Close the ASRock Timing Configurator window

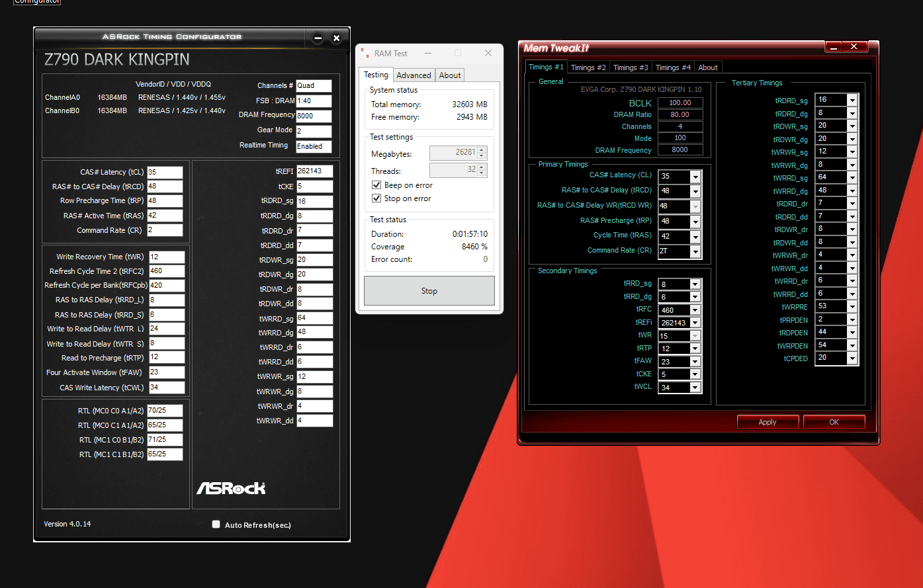pos(336,38)
